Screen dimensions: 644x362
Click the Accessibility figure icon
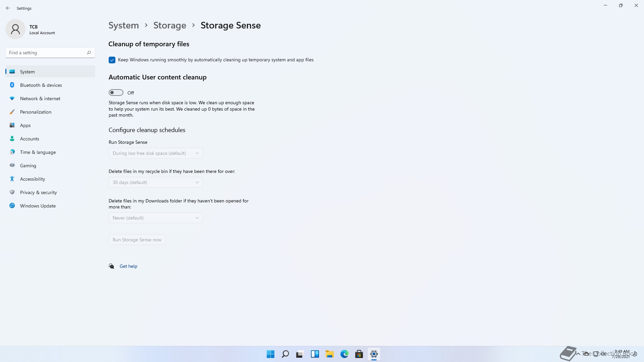pos(12,179)
